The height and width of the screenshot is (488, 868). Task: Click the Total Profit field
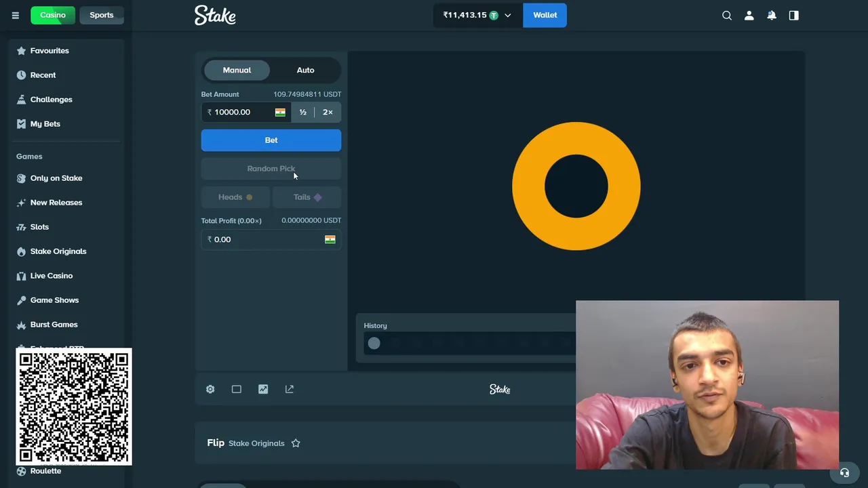click(271, 239)
